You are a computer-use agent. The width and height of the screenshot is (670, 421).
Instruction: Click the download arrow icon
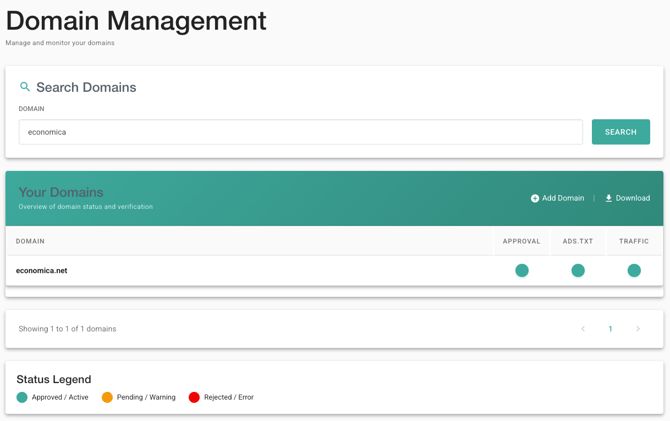coord(608,198)
